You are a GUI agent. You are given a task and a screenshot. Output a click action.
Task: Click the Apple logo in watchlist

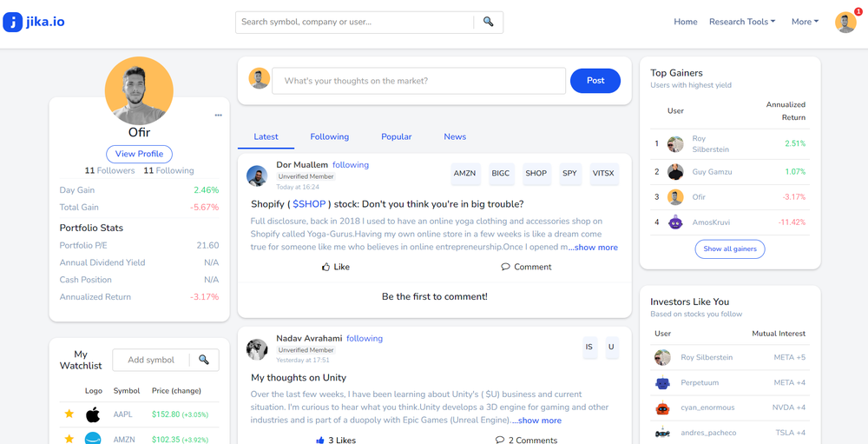tap(93, 414)
